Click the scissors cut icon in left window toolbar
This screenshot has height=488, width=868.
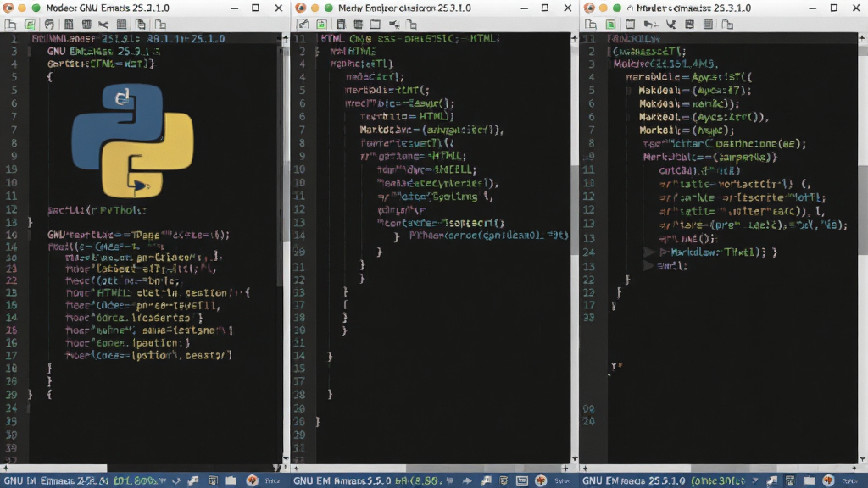pyautogui.click(x=103, y=25)
